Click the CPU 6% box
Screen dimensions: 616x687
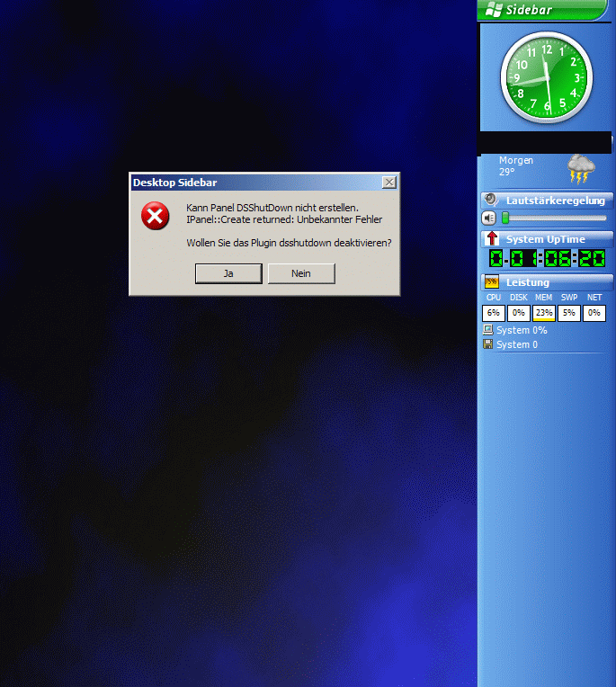pyautogui.click(x=494, y=313)
